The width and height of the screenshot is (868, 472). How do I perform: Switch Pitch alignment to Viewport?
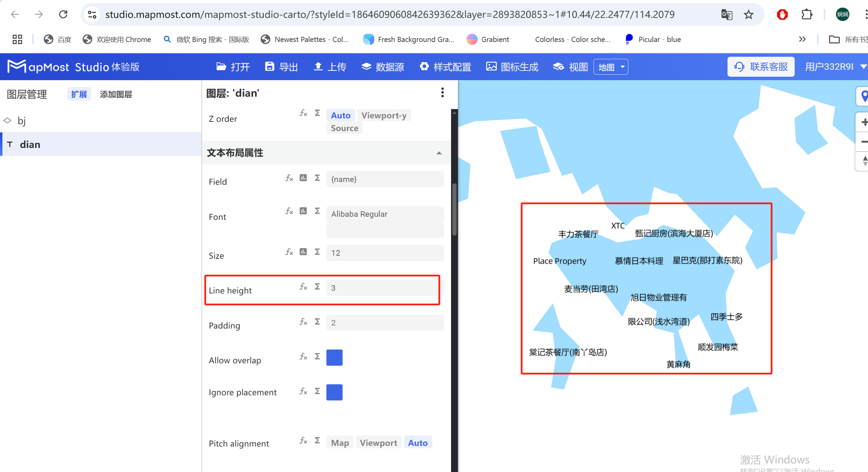(x=378, y=442)
